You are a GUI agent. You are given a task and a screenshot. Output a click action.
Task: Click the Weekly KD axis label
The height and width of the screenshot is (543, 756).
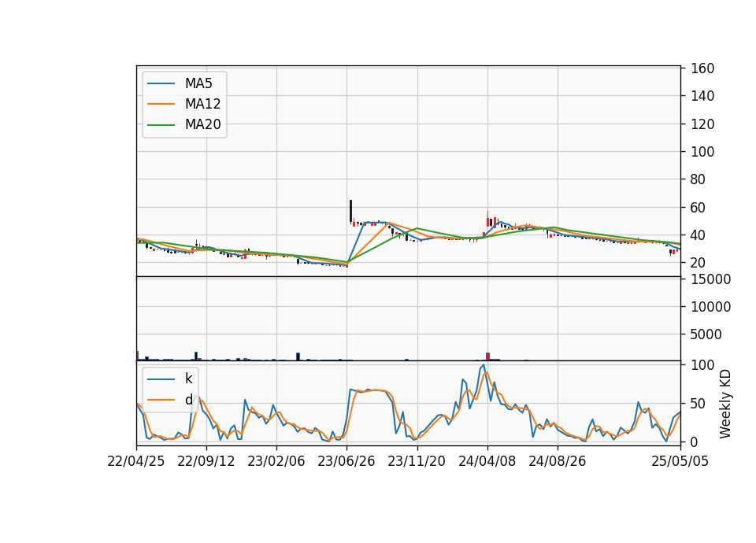coord(725,404)
